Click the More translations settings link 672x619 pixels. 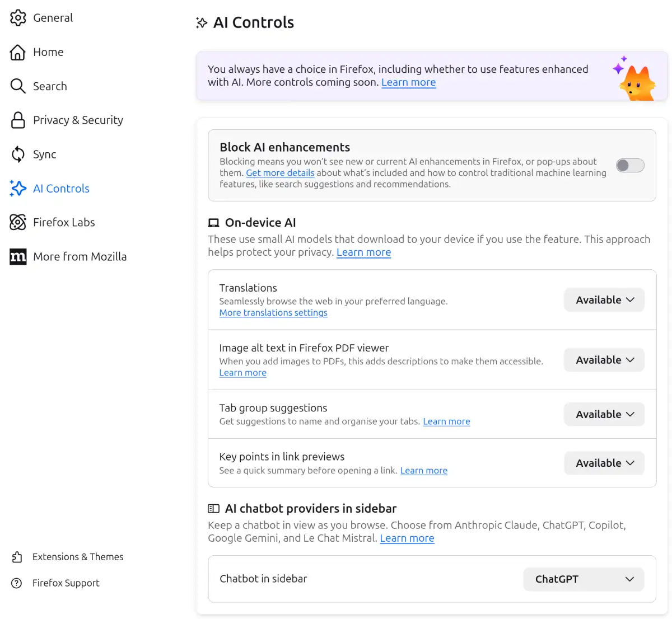pos(273,312)
